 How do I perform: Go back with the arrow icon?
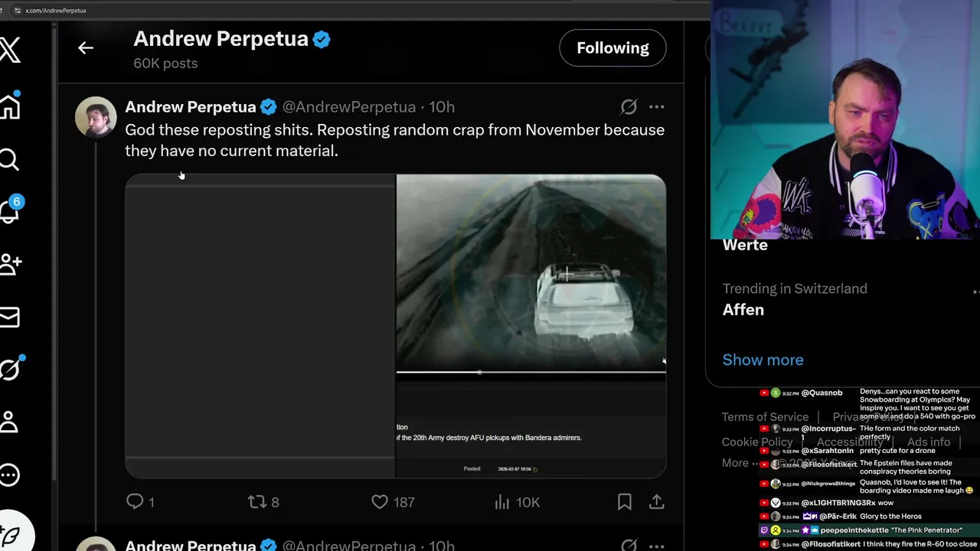click(86, 48)
